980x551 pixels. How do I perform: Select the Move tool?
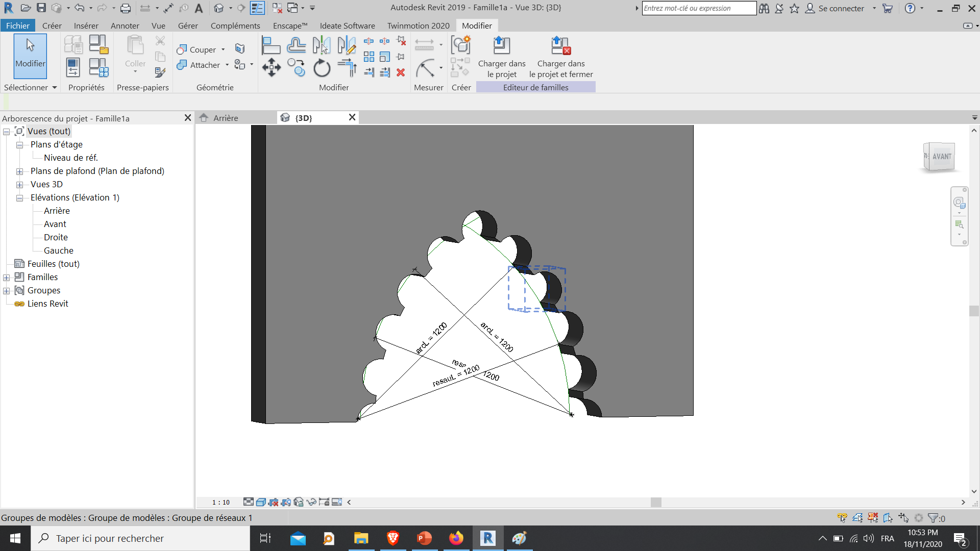pos(272,68)
